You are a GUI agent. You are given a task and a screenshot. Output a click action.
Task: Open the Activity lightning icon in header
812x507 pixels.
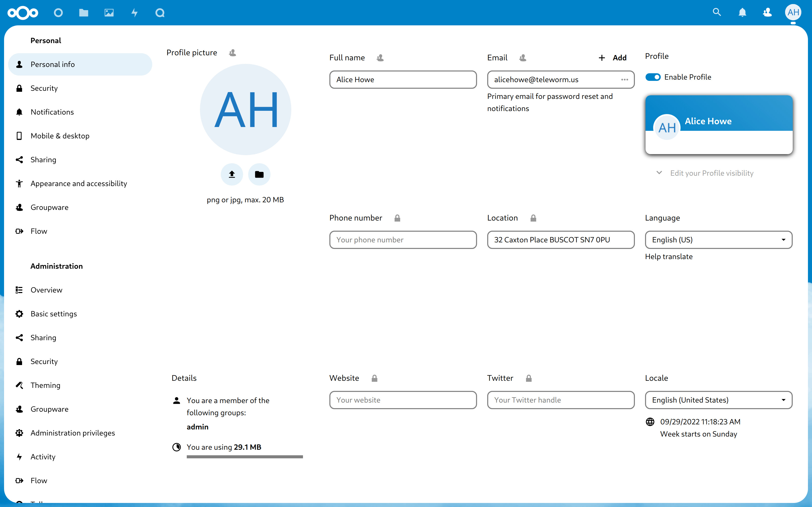134,13
